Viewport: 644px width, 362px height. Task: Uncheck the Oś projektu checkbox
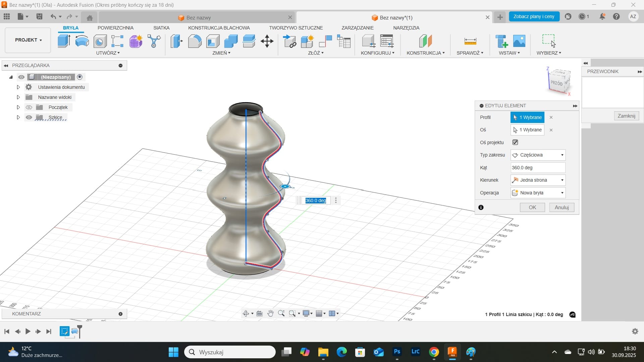tap(515, 142)
